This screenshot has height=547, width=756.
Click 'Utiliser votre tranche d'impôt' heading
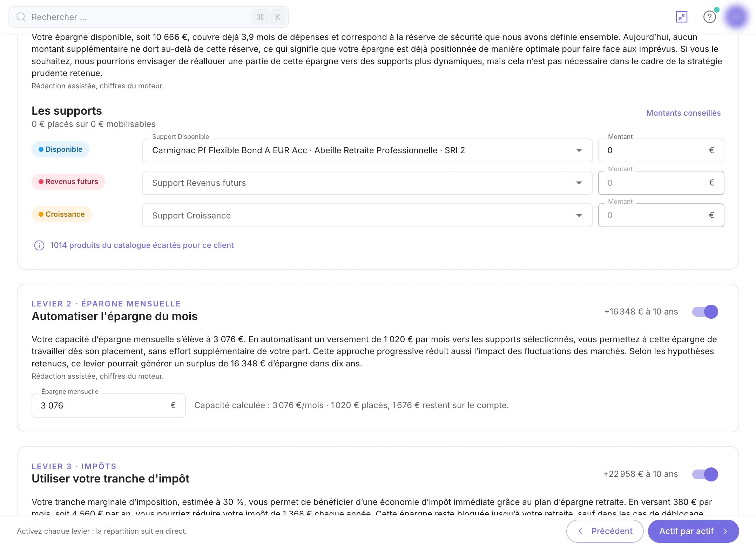(110, 479)
